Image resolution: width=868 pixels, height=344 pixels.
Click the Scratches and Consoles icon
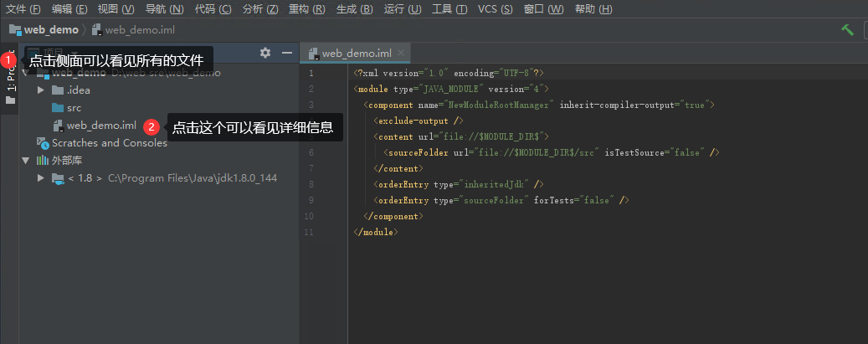click(43, 143)
